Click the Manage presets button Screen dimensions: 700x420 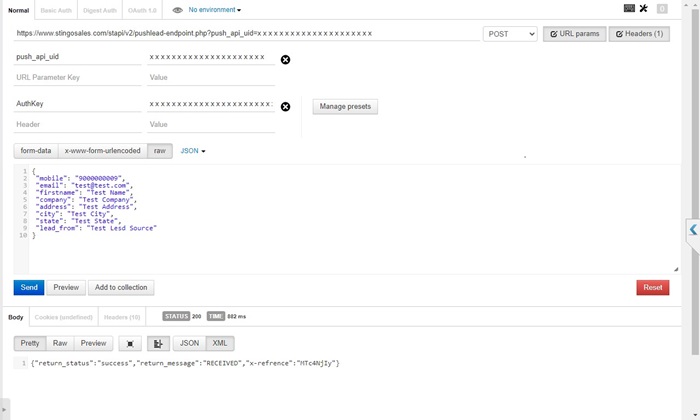pyautogui.click(x=345, y=107)
